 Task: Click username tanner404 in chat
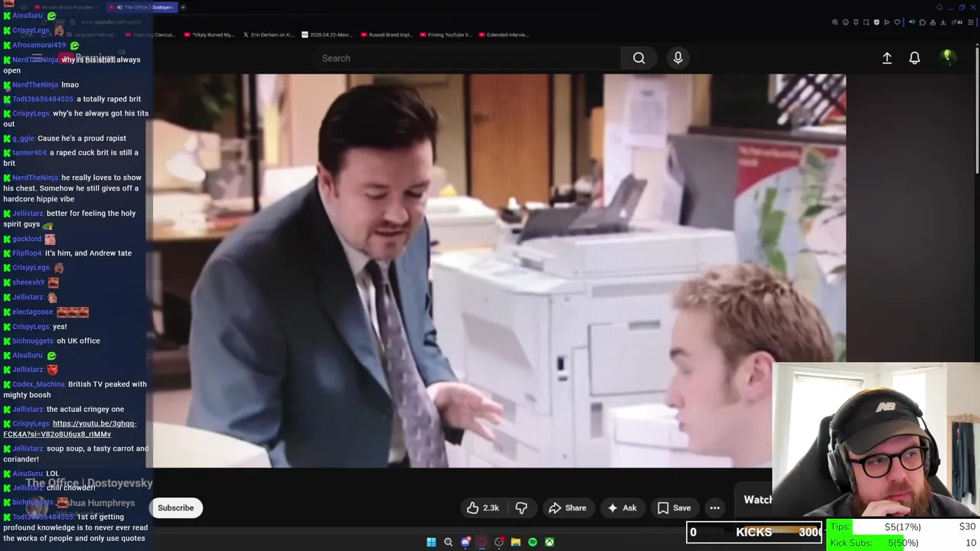point(29,152)
